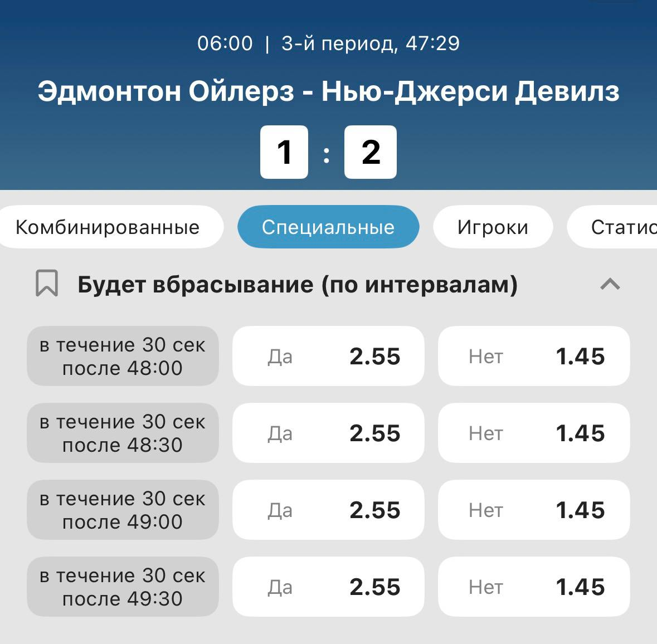The width and height of the screenshot is (657, 644).
Task: Tap the New Jersey score box showing 2
Action: (x=371, y=152)
